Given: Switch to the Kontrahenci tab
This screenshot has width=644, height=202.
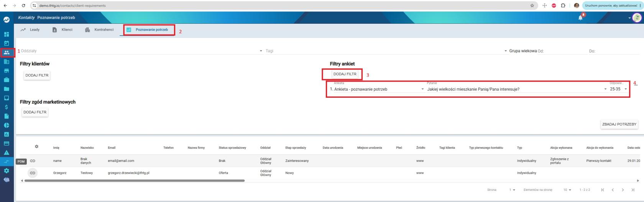Looking at the screenshot, I should (100, 30).
